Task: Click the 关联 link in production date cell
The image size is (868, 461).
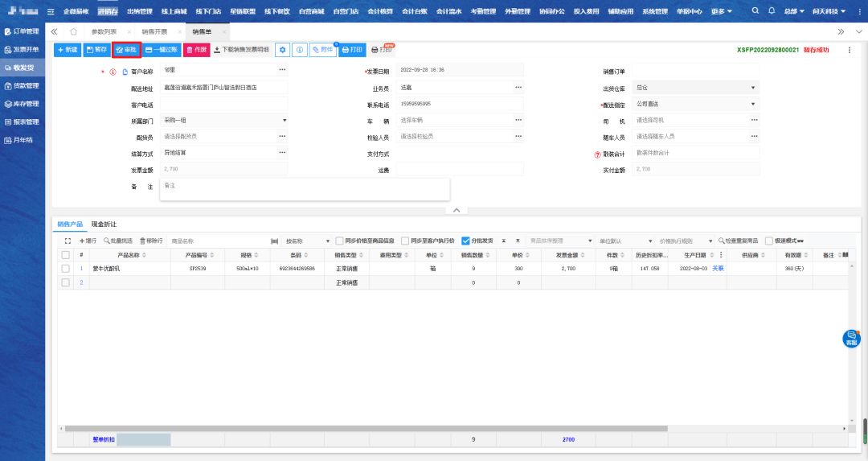Action: point(718,269)
